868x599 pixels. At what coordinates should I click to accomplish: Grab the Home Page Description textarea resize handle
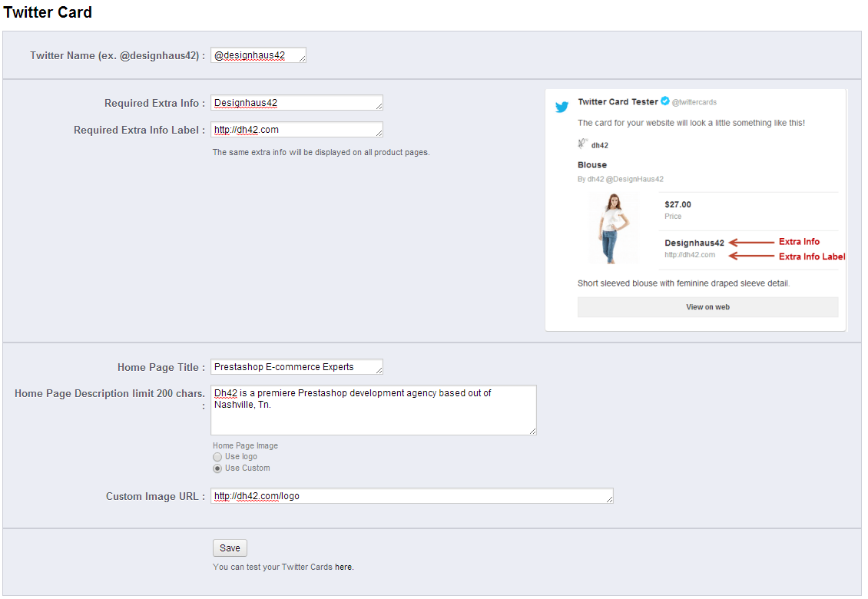tap(532, 432)
